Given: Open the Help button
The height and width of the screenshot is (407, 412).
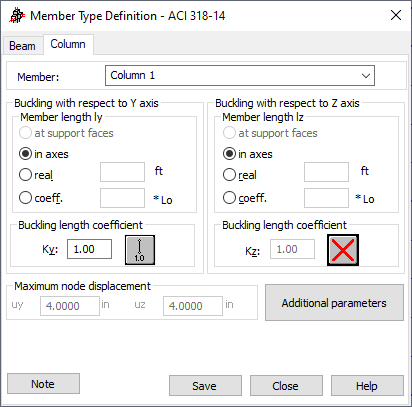Looking at the screenshot, I should pos(367,386).
